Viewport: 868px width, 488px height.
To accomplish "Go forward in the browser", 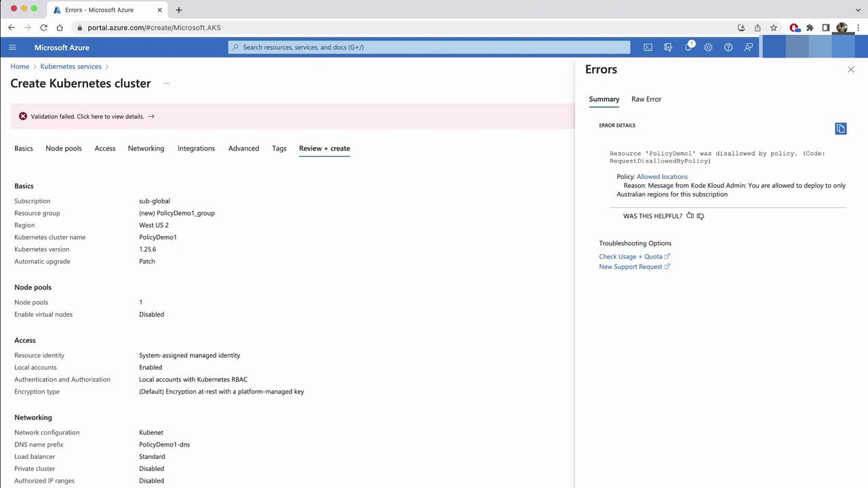I will coord(28,28).
